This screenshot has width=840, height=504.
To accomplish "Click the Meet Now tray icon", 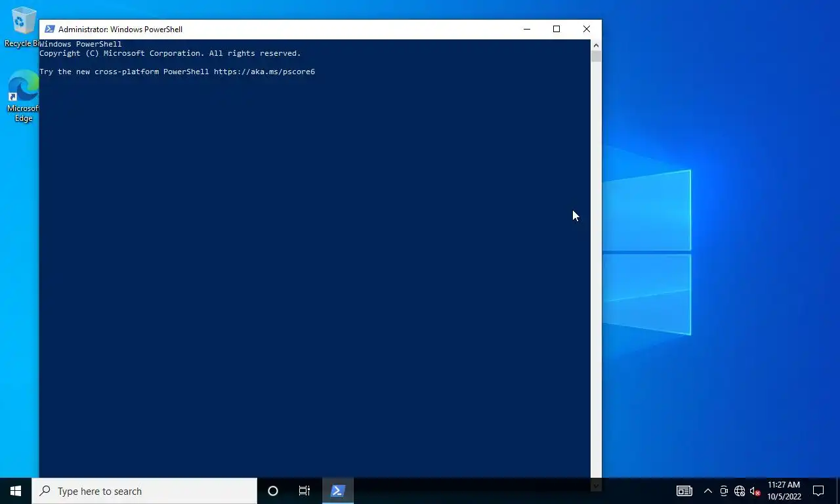I will point(724,491).
